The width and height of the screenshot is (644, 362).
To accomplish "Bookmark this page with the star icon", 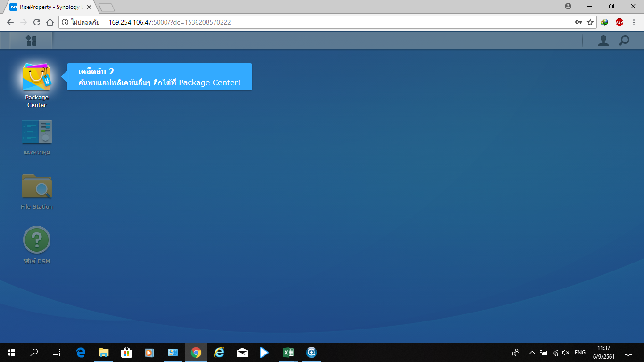I will pyautogui.click(x=590, y=22).
